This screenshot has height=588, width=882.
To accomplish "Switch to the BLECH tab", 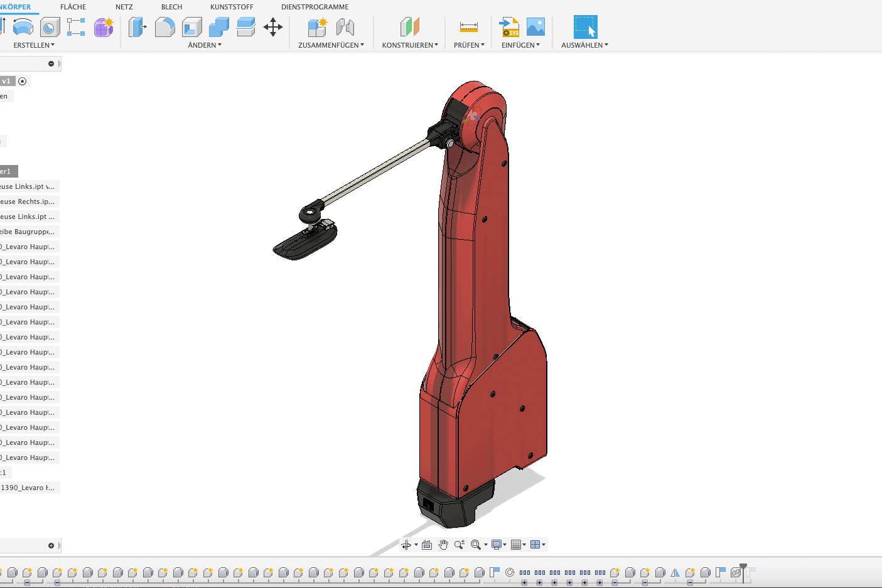I will [172, 7].
